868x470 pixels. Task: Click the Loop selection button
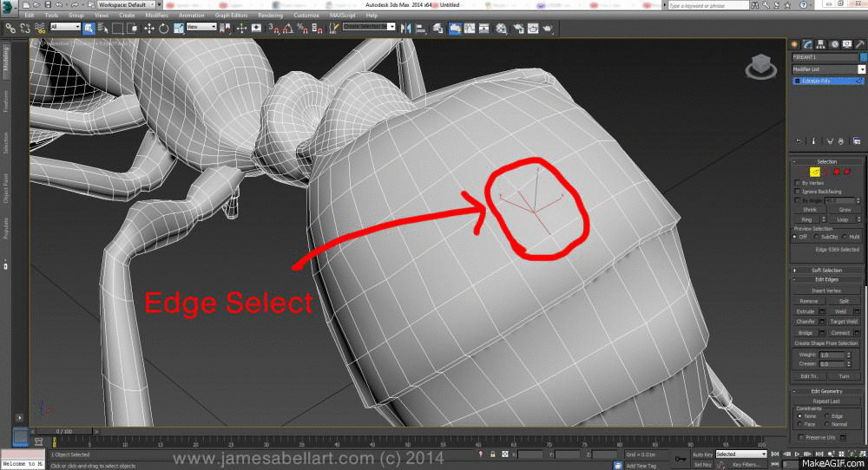843,219
